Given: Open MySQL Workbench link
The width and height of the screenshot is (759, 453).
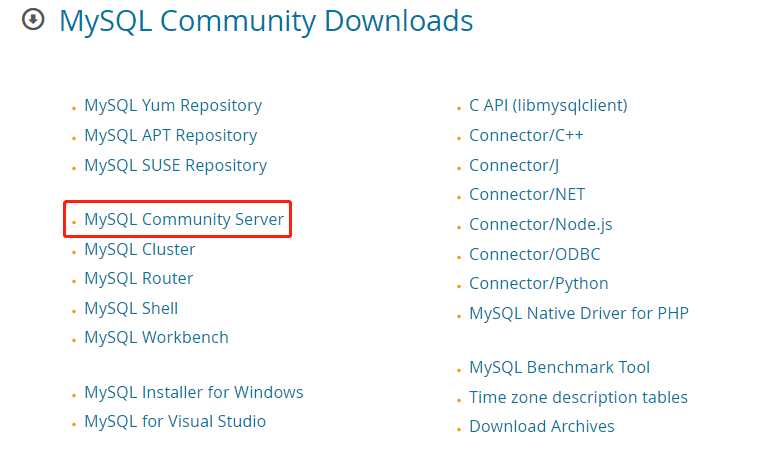Looking at the screenshot, I should [156, 337].
